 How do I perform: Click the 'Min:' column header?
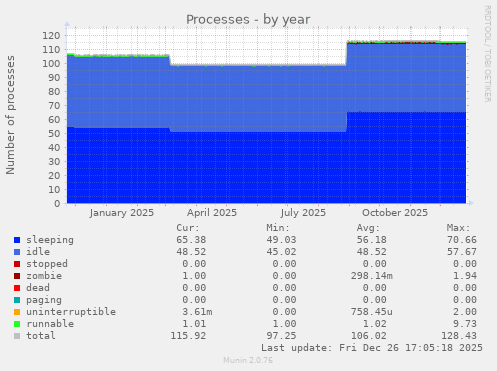tap(278, 228)
